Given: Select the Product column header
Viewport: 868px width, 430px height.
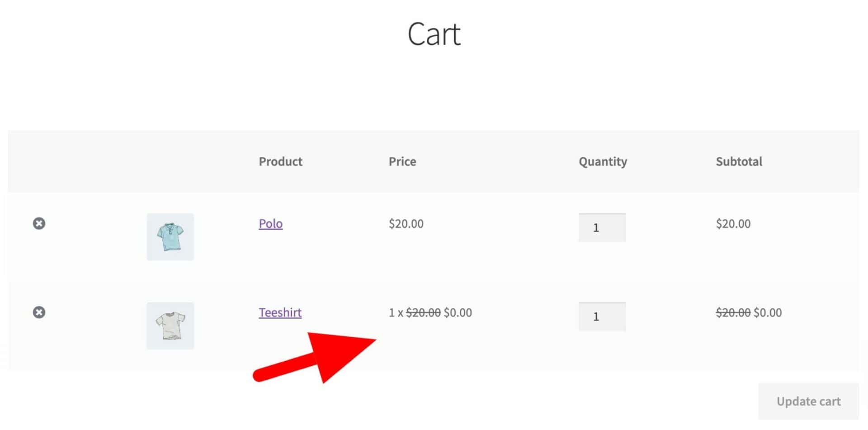Looking at the screenshot, I should (x=281, y=161).
